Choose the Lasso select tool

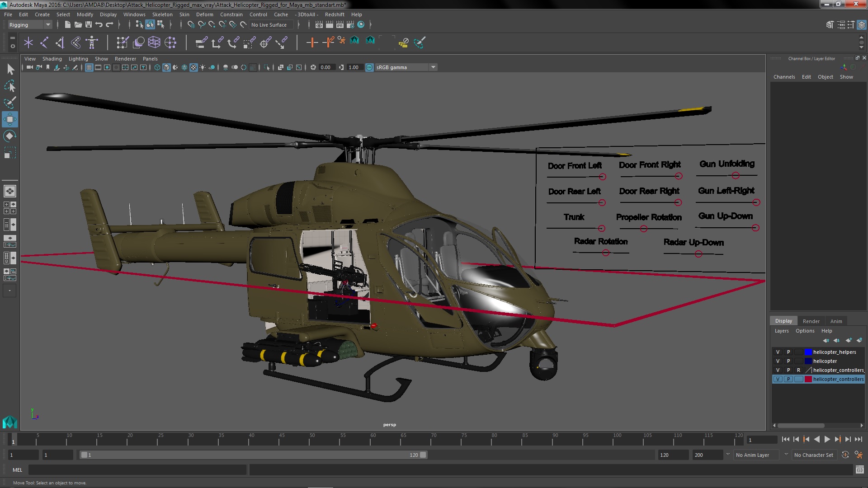click(x=9, y=86)
